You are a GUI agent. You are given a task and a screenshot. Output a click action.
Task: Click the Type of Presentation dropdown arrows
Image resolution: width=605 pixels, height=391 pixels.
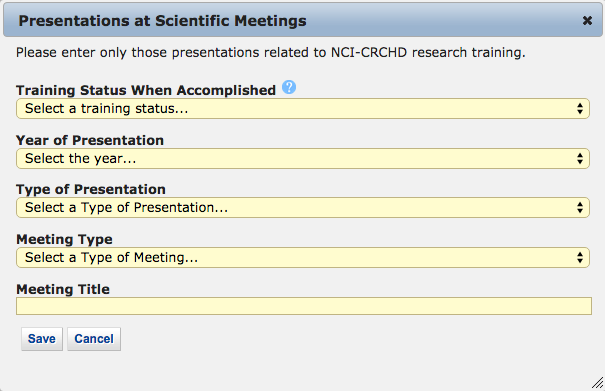580,208
